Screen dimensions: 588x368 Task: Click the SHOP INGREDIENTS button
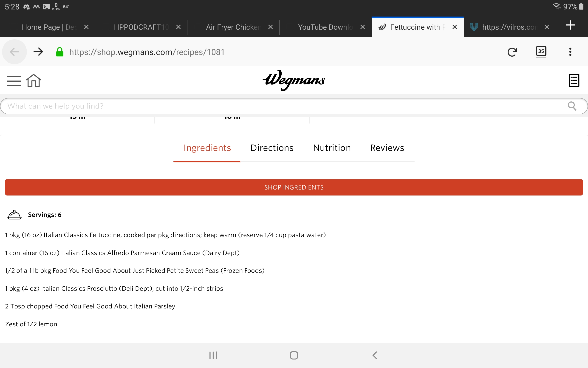pos(294,187)
